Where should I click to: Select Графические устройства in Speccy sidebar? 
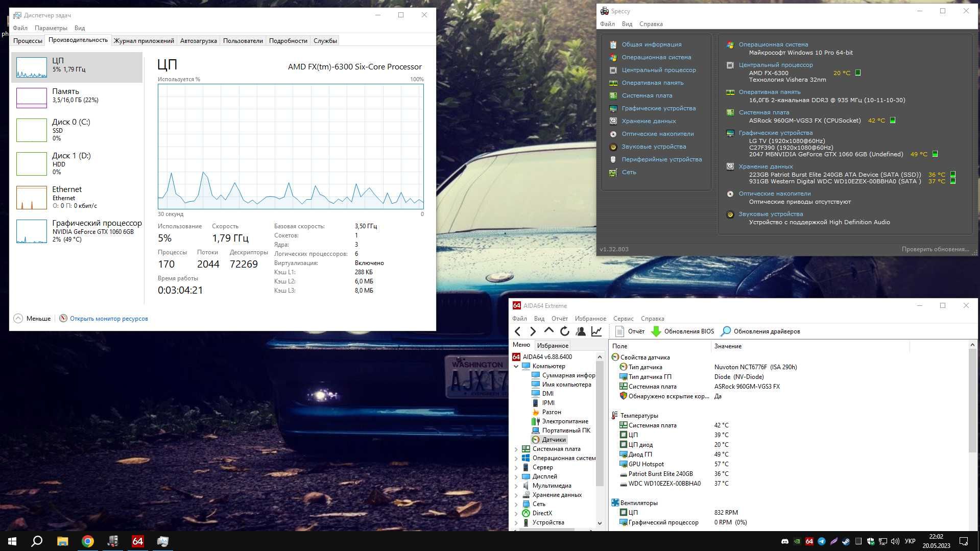(658, 108)
